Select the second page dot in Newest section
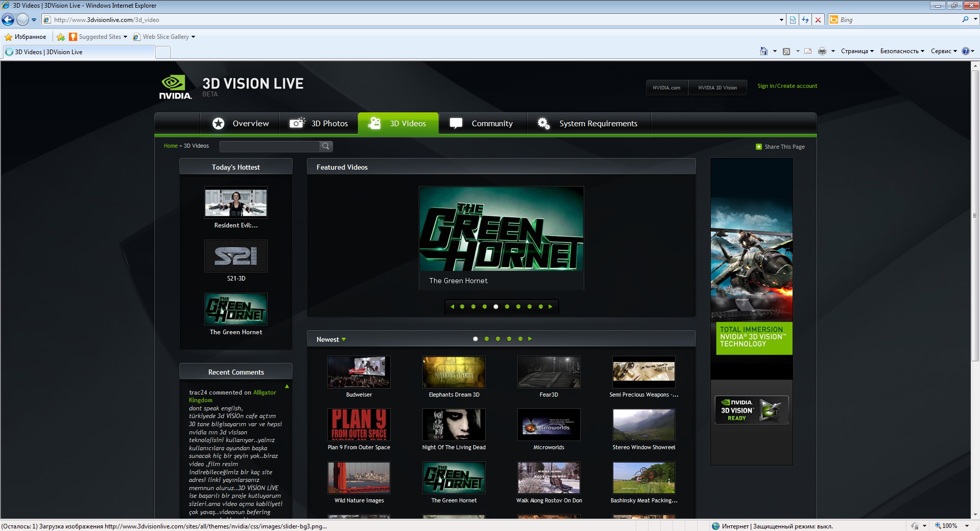 tap(487, 339)
